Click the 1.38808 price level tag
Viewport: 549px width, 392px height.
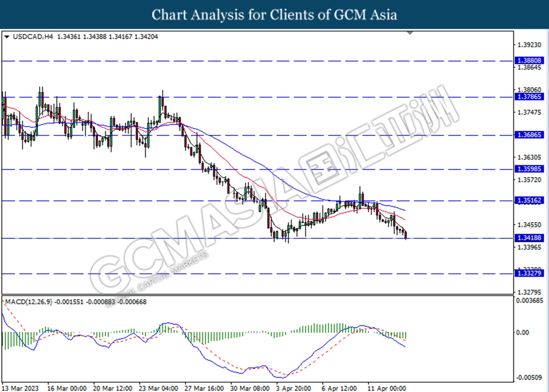[529, 60]
